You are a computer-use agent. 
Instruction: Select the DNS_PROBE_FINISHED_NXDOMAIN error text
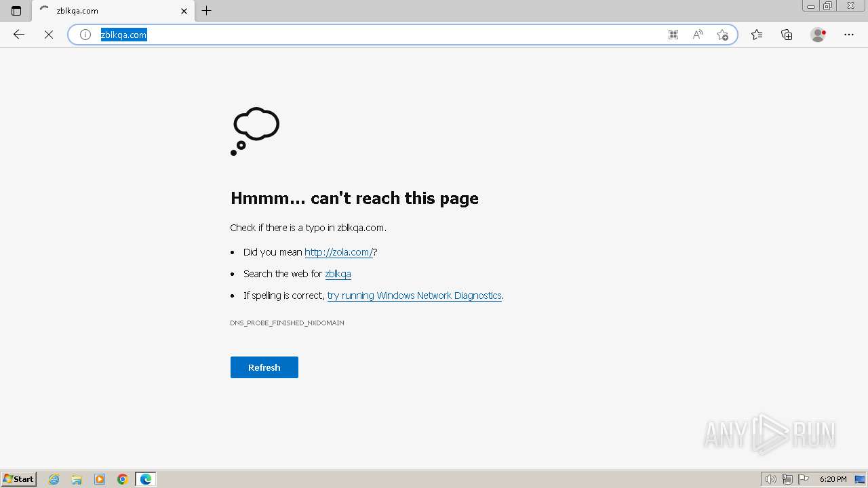click(x=287, y=323)
